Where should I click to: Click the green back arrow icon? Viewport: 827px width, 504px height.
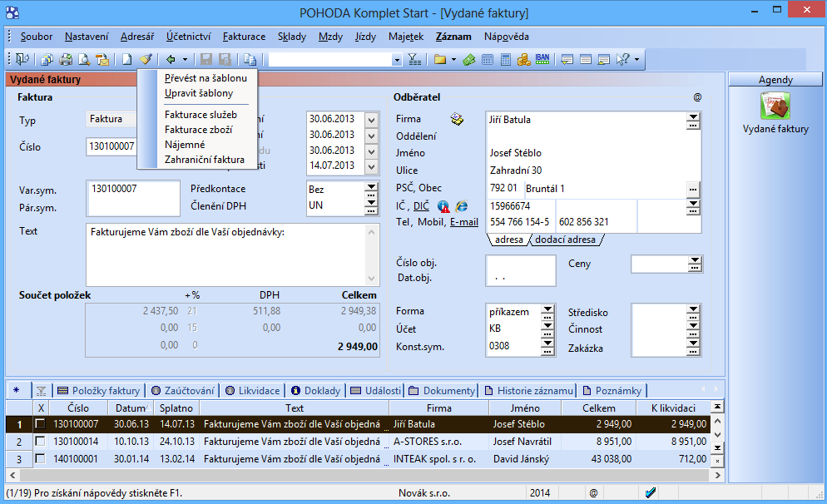pyautogui.click(x=171, y=60)
